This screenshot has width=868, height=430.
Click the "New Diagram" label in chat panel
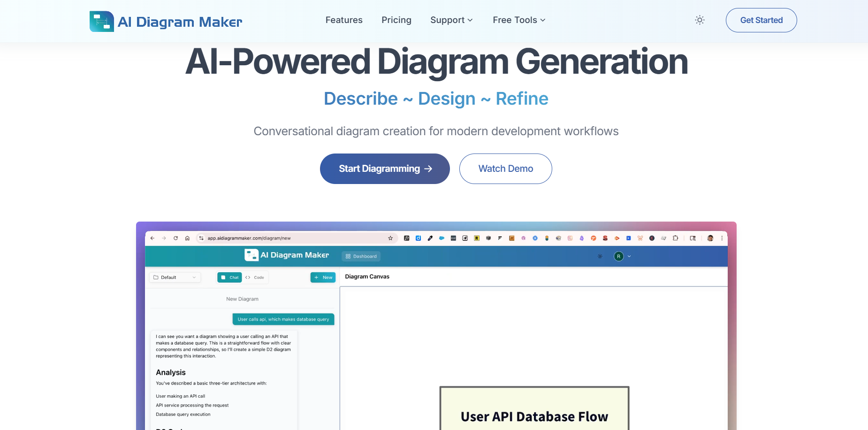pos(242,299)
